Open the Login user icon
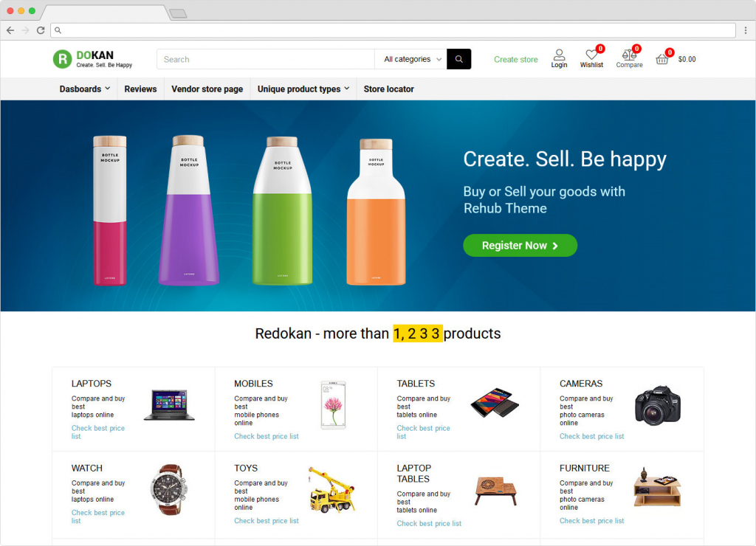Image resolution: width=756 pixels, height=546 pixels. pos(559,55)
